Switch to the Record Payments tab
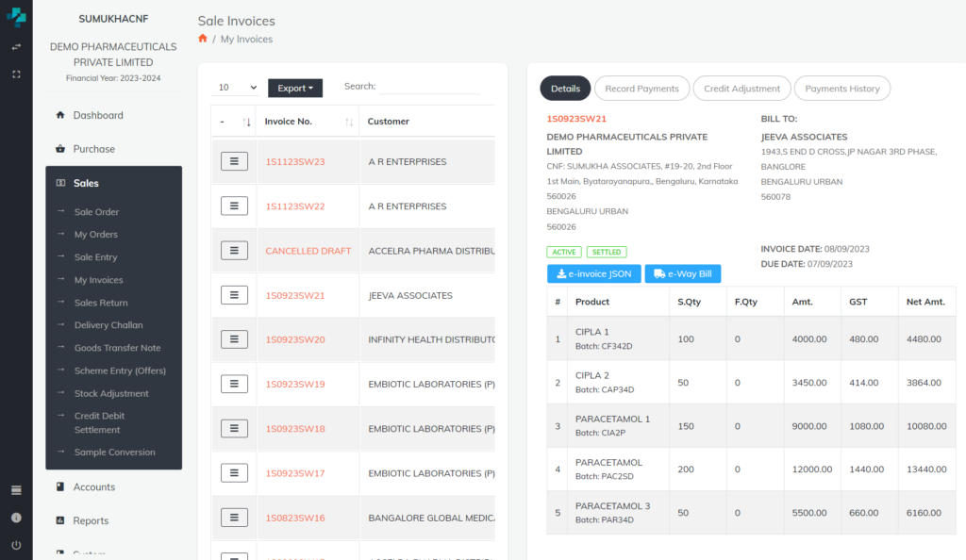Screen dimensions: 966x560 point(641,89)
